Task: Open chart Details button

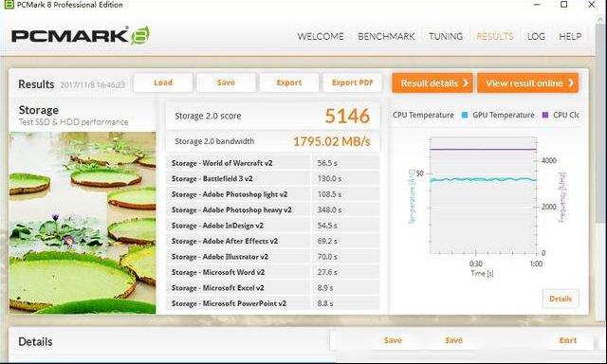Action: click(x=561, y=299)
